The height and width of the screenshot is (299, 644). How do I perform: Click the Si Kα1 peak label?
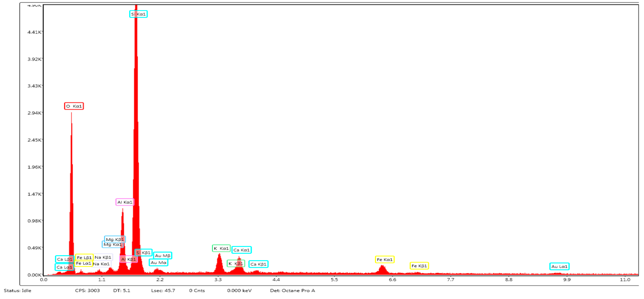[138, 14]
